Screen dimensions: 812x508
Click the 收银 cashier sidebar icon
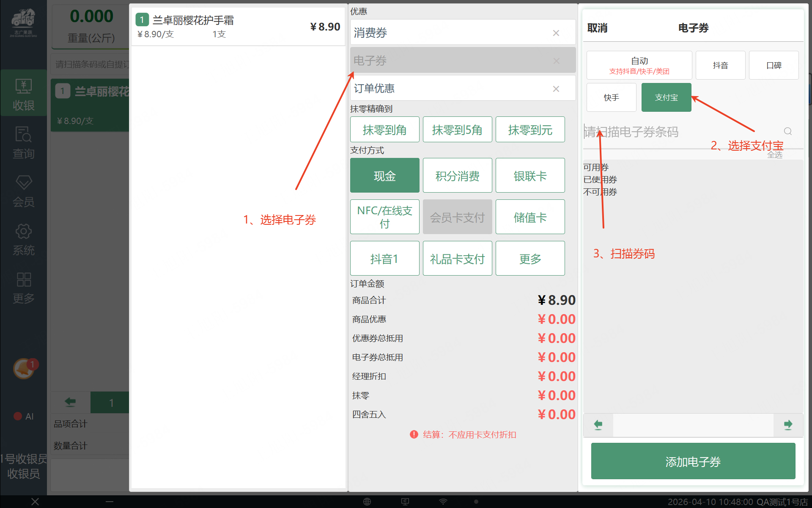coord(23,94)
